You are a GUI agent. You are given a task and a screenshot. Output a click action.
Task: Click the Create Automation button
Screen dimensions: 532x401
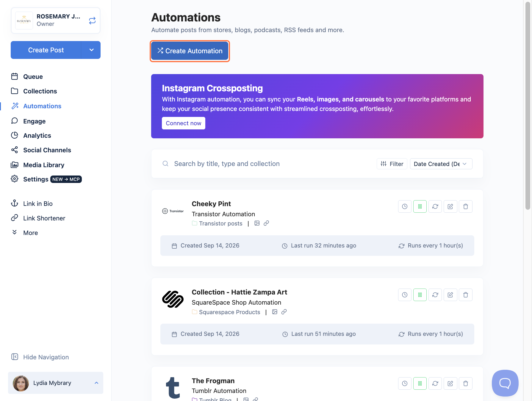190,51
